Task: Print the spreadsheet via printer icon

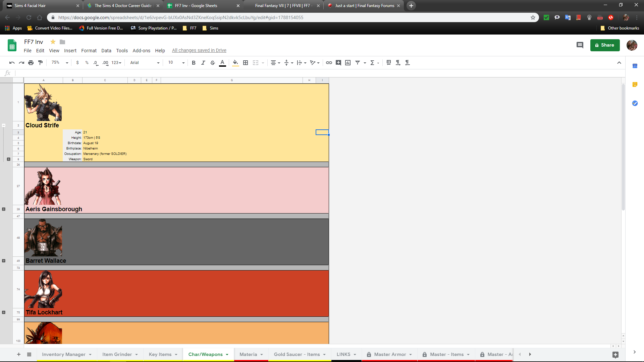Action: 31,63
